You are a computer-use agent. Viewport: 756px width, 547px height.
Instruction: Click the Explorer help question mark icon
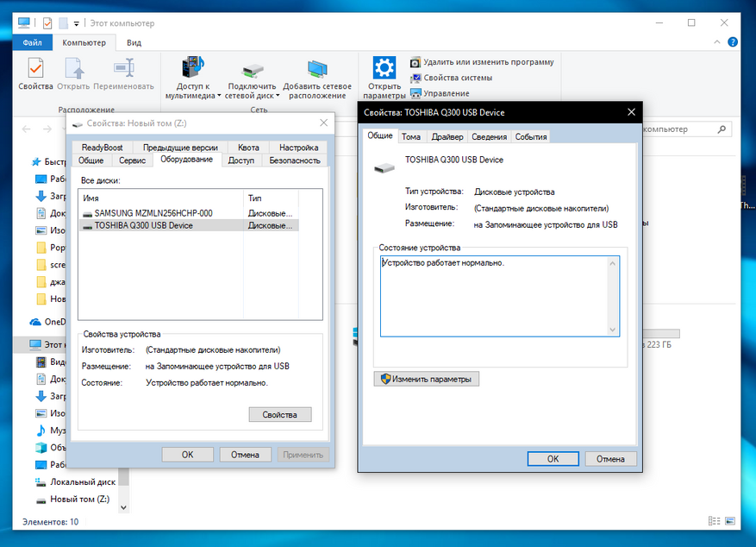pyautogui.click(x=733, y=42)
